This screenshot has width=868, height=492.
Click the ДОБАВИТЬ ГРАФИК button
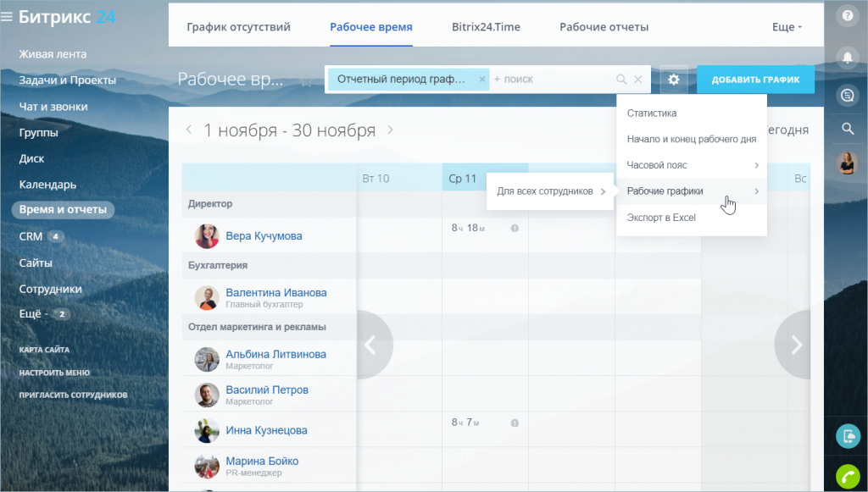point(755,80)
